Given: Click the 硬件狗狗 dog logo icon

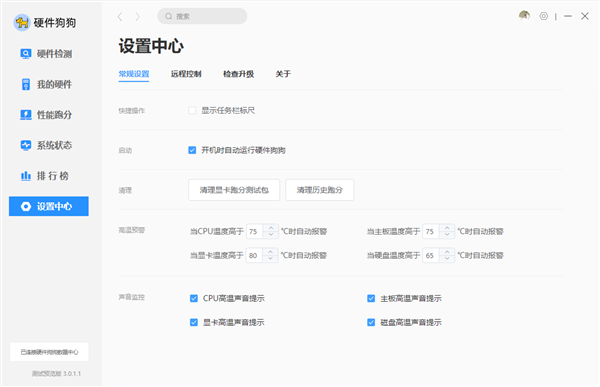Looking at the screenshot, I should [22, 23].
